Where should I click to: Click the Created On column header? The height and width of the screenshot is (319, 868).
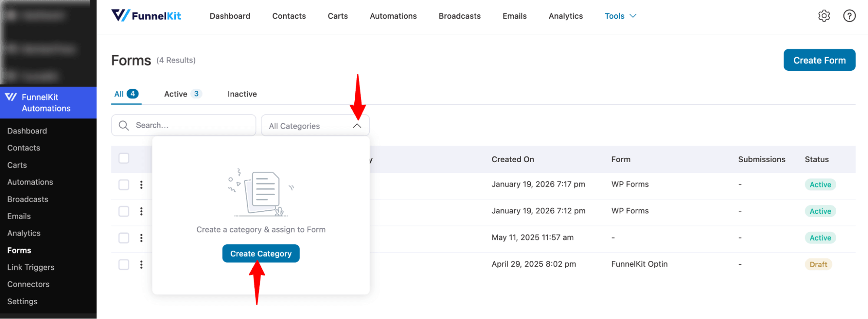click(512, 159)
